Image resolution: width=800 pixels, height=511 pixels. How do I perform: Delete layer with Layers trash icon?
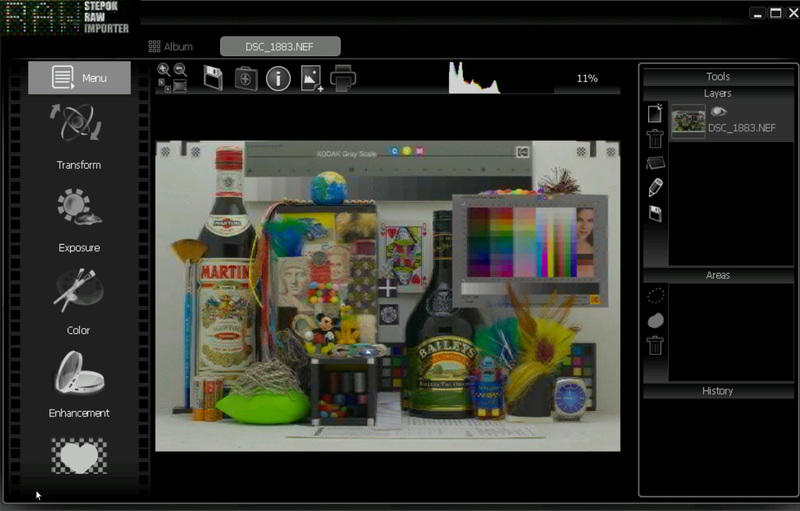pyautogui.click(x=655, y=138)
